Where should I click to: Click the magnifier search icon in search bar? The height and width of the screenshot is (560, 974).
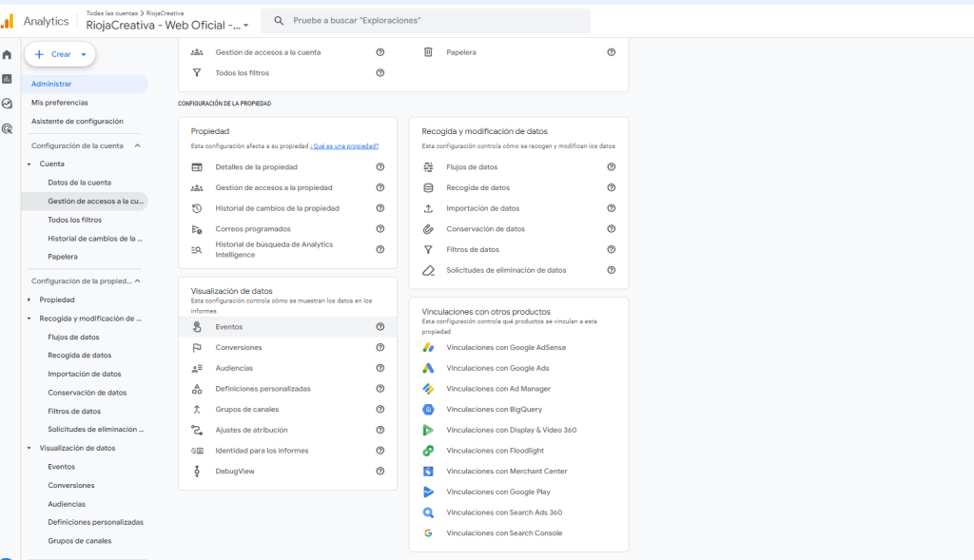pos(279,21)
